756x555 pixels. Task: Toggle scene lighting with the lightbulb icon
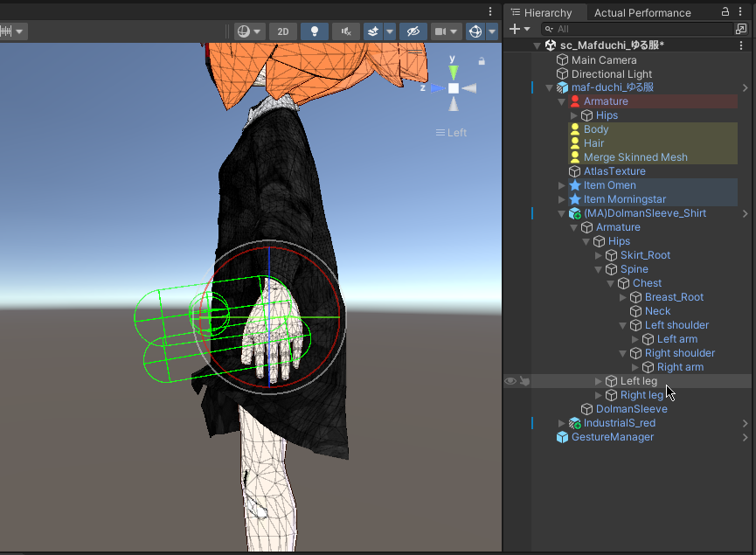[x=315, y=31]
